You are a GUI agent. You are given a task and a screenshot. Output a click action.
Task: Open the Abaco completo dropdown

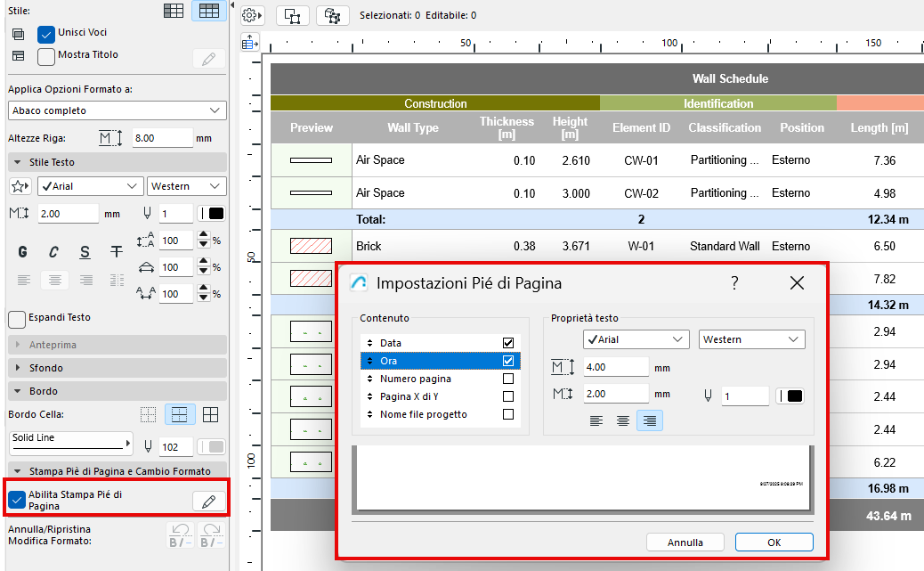(117, 110)
